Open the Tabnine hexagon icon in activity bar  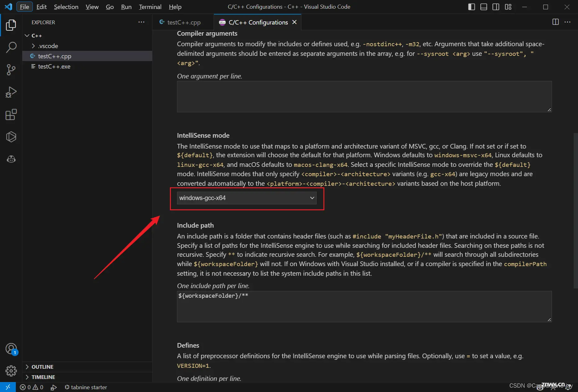(11, 137)
